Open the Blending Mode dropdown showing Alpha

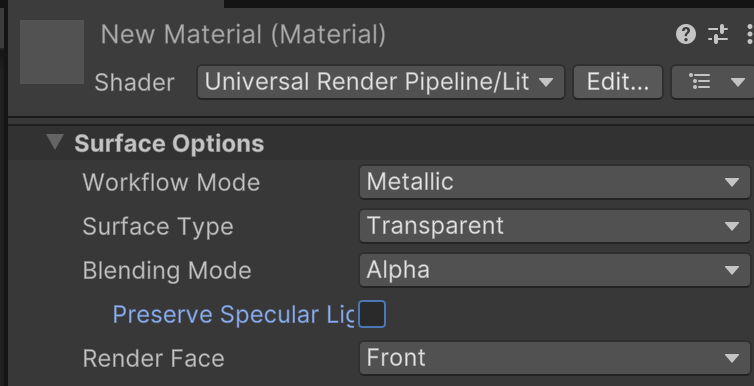554,270
